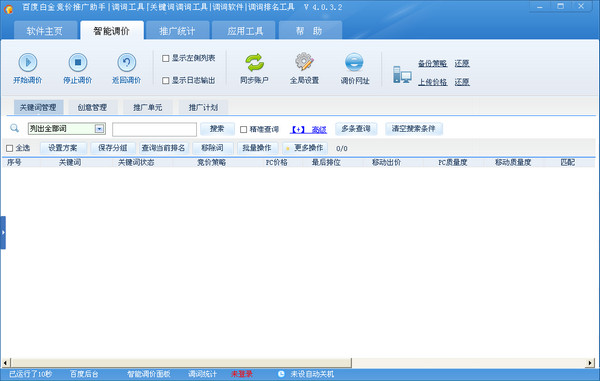
Task: Sort by 序号 column header
Action: pos(14,163)
